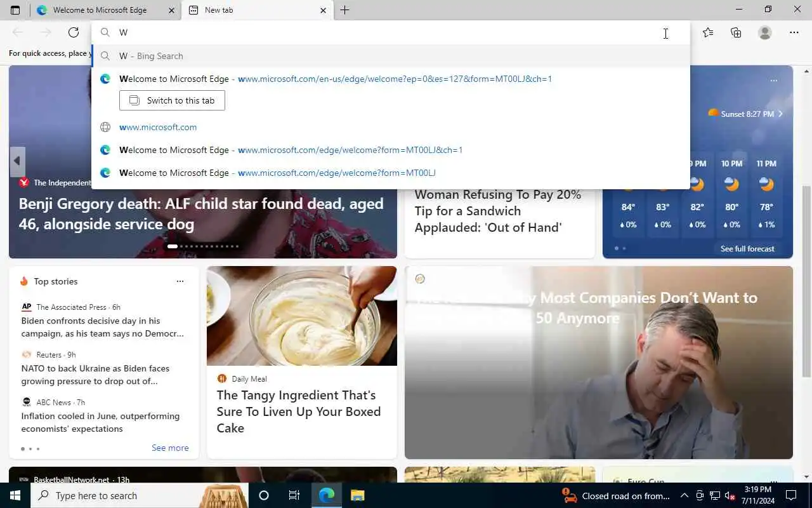This screenshot has height=508, width=812.
Task: Click Microsoft Edge taskbar icon
Action: click(327, 495)
